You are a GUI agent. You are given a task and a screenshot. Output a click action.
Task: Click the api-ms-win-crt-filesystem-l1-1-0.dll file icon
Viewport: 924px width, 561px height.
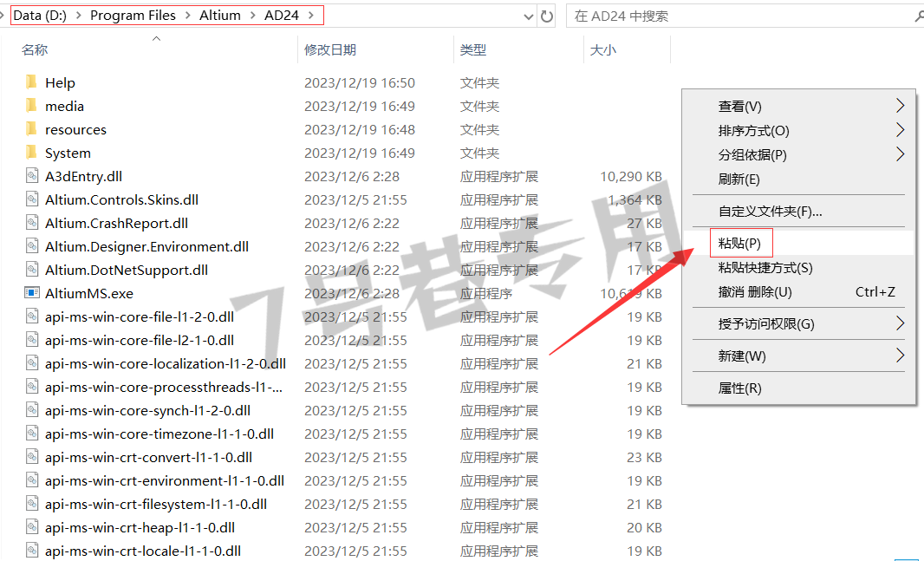pos(32,504)
